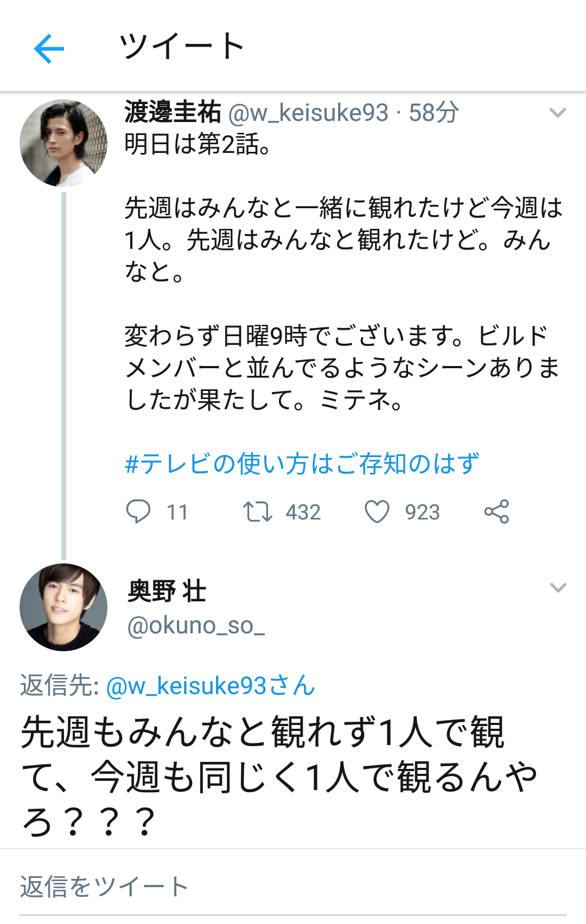This screenshot has height=924, width=586.
Task: Retweet the 渡邊圭祐 tweet
Action: coord(257,511)
